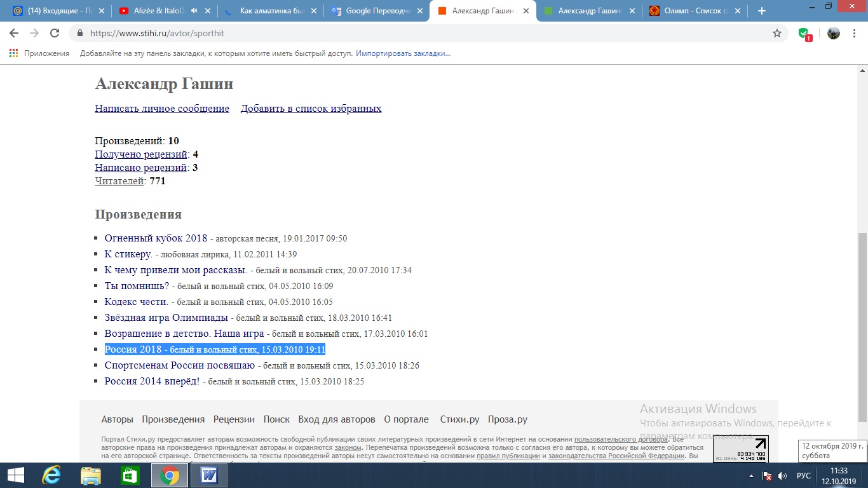The image size is (868, 488).
Task: Click Вход для авторов
Action: tap(337, 419)
